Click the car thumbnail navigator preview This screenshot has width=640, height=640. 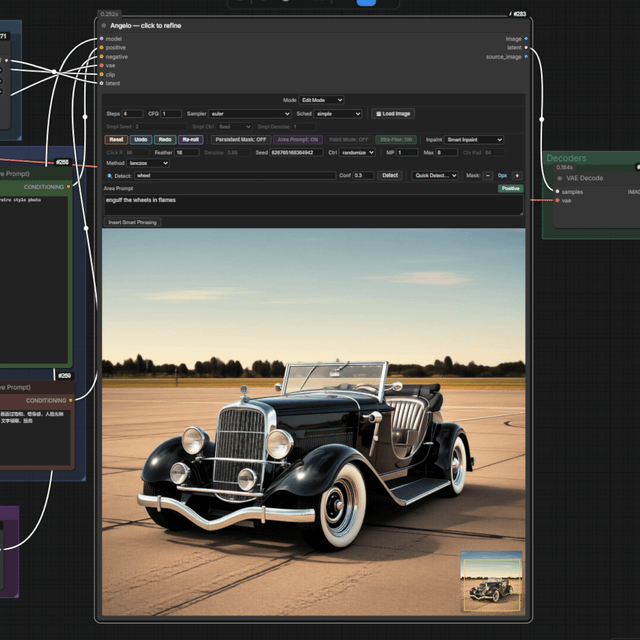pyautogui.click(x=491, y=581)
